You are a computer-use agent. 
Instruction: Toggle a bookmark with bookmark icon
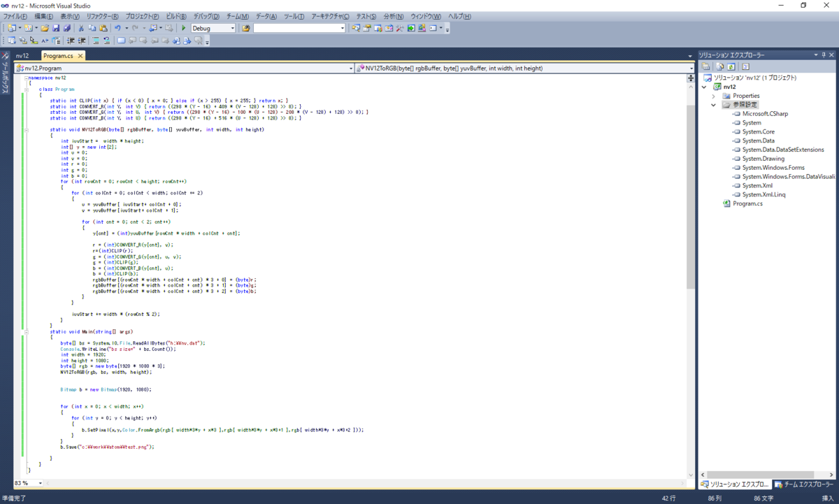tap(122, 40)
